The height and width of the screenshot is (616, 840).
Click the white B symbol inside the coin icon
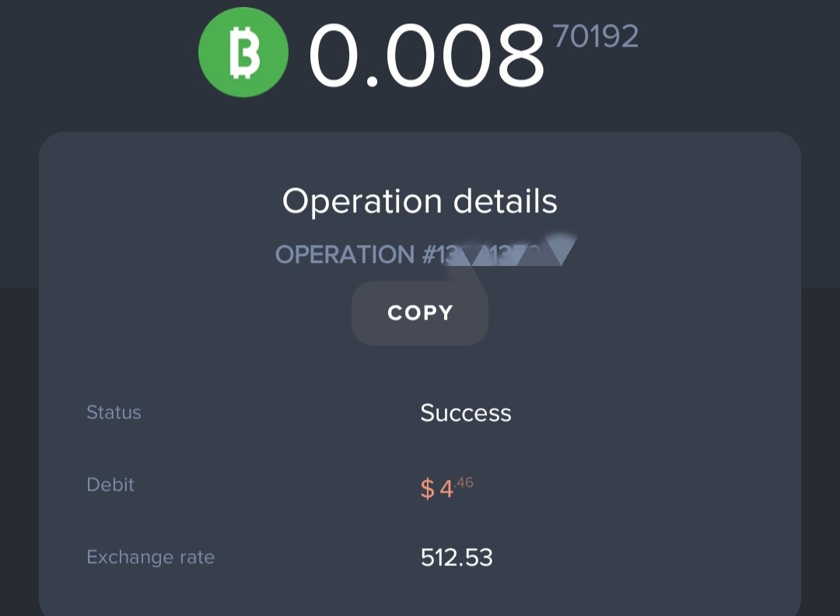pyautogui.click(x=244, y=52)
